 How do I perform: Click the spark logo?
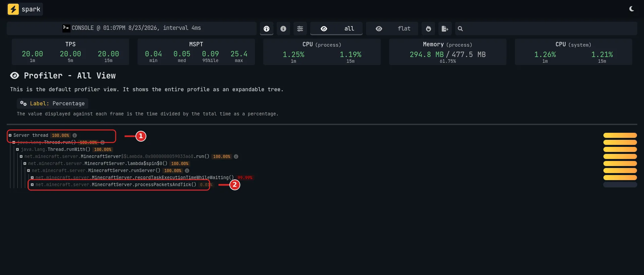pyautogui.click(x=25, y=9)
